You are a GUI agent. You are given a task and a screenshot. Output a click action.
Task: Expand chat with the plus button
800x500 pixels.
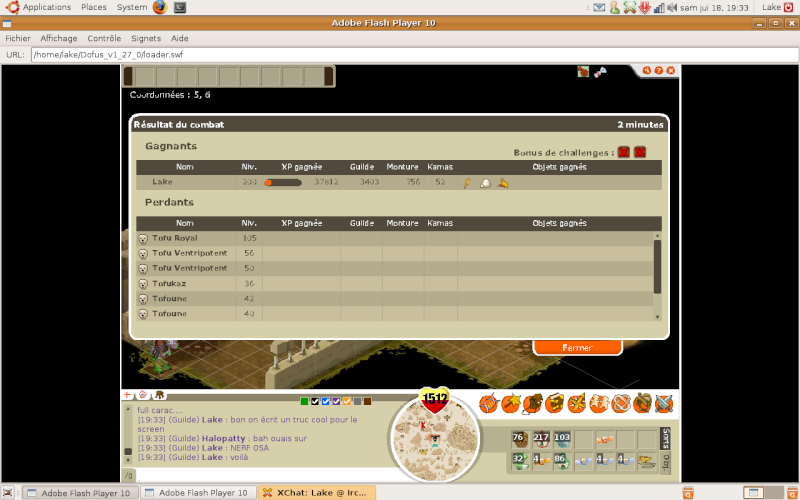pos(127,395)
